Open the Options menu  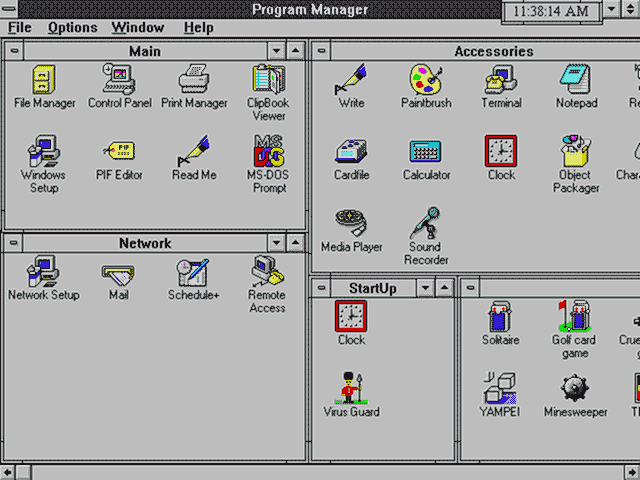pos(73,28)
